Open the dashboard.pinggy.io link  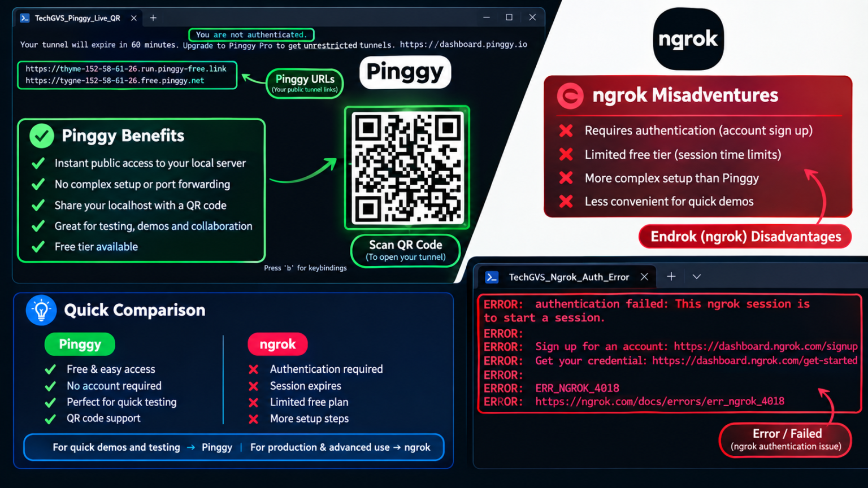463,45
